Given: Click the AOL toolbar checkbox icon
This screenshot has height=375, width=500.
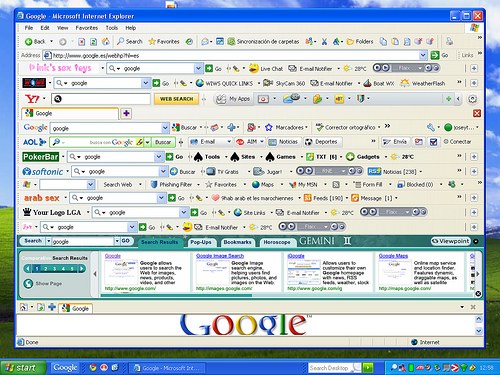Looking at the screenshot, I should point(433,142).
